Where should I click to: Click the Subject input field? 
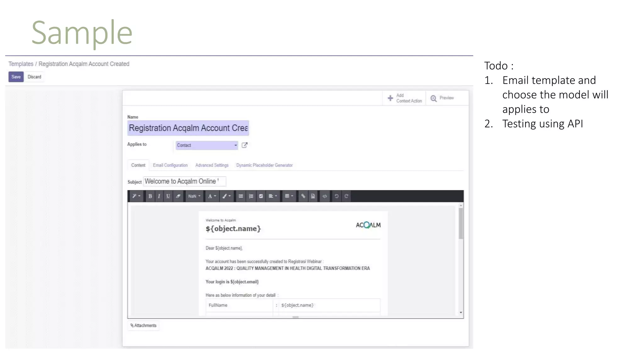184,181
